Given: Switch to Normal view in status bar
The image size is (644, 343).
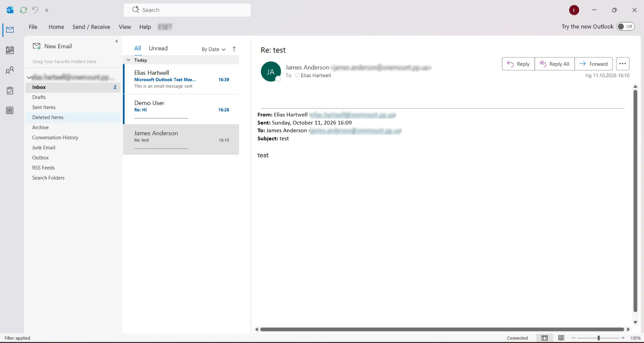Looking at the screenshot, I should [545, 338].
